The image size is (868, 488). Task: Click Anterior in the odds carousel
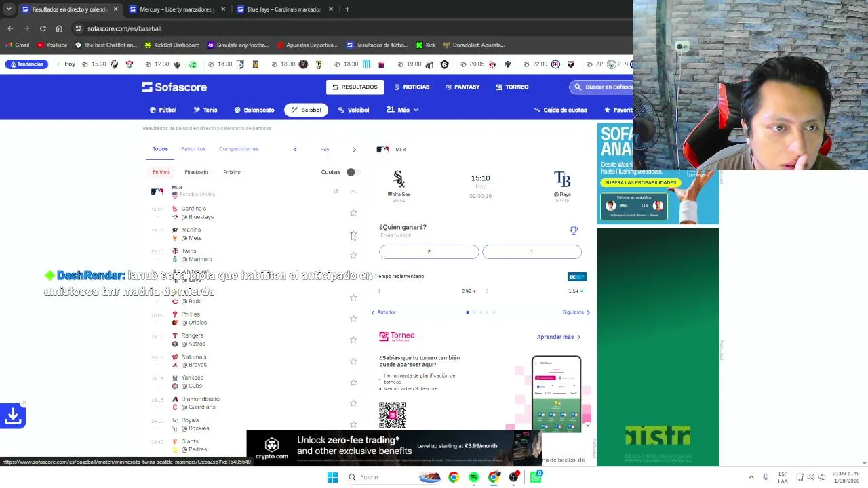[383, 312]
